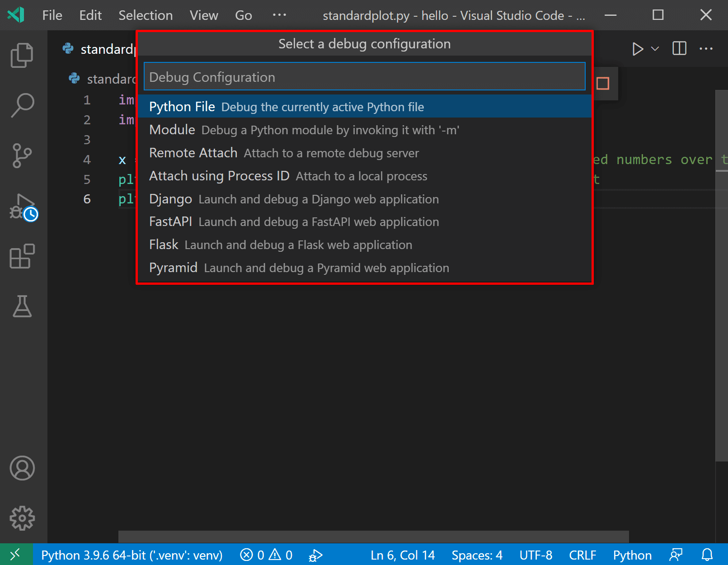Open the Testing flask view
This screenshot has width=728, height=565.
[x=22, y=306]
